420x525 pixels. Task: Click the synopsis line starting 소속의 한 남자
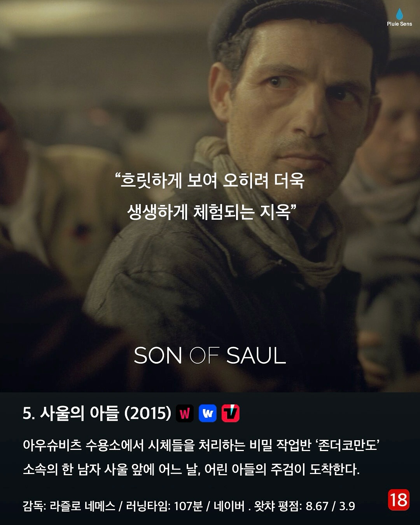click(191, 470)
